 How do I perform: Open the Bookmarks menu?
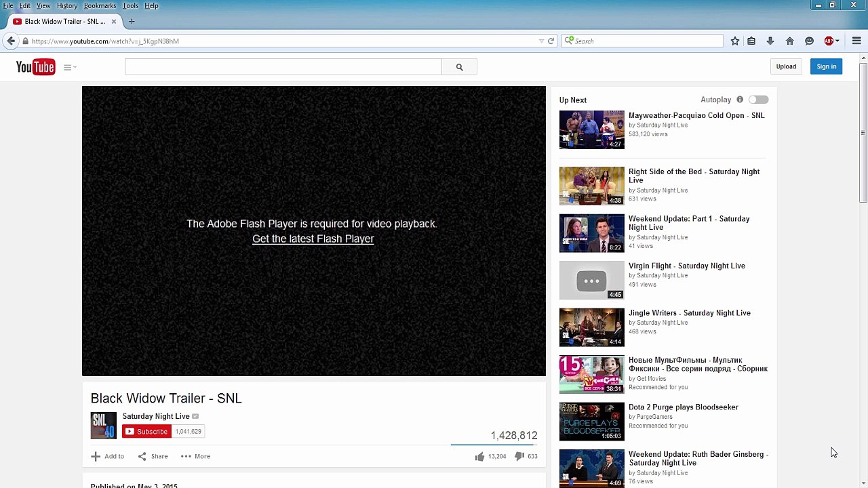[x=100, y=5]
